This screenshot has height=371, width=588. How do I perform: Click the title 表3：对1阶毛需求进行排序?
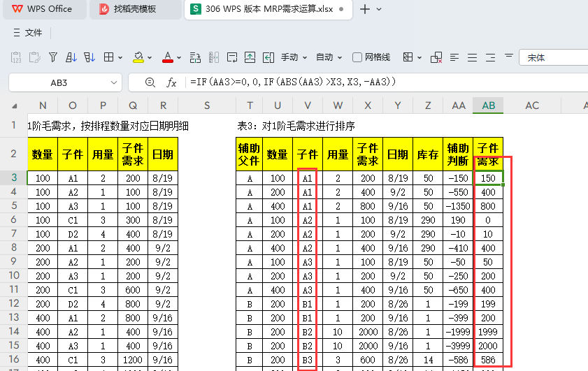(x=296, y=126)
